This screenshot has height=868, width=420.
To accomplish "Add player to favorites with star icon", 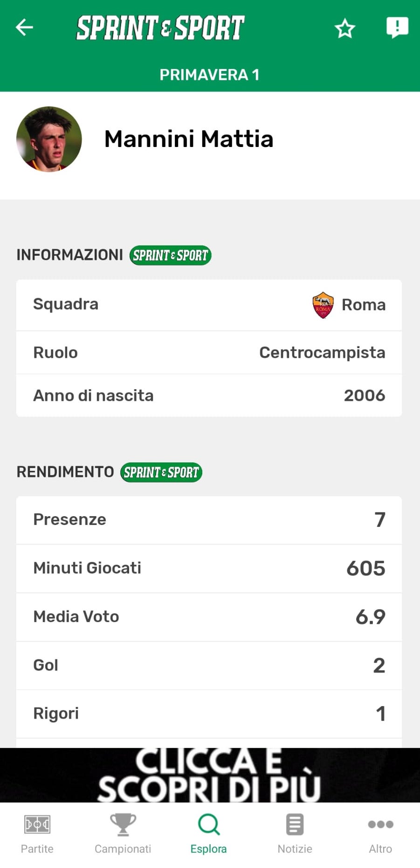I will tap(345, 28).
